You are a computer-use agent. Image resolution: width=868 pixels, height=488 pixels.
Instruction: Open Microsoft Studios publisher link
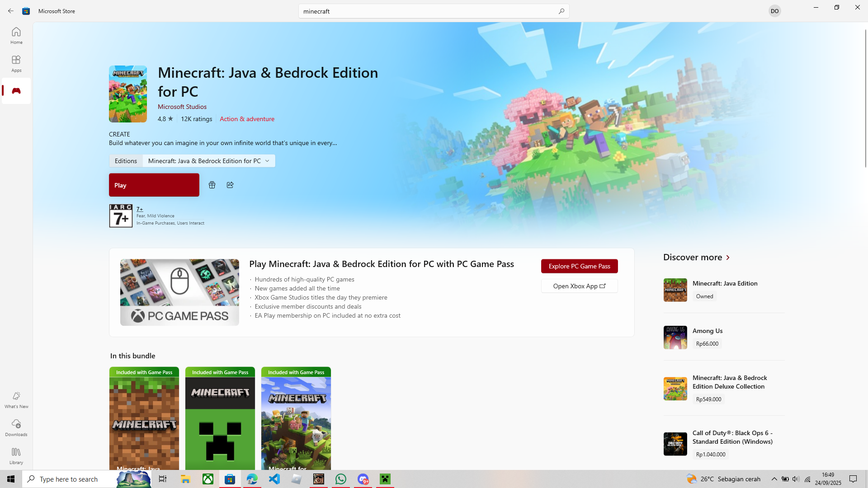(182, 107)
